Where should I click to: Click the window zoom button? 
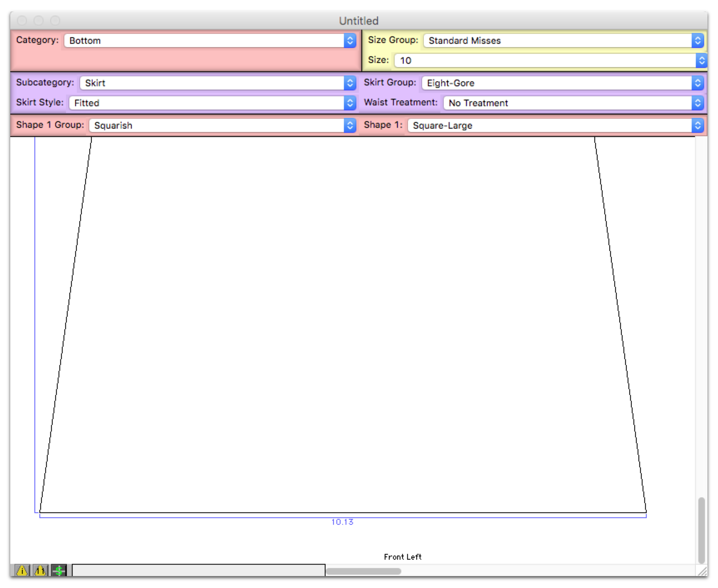(x=55, y=21)
